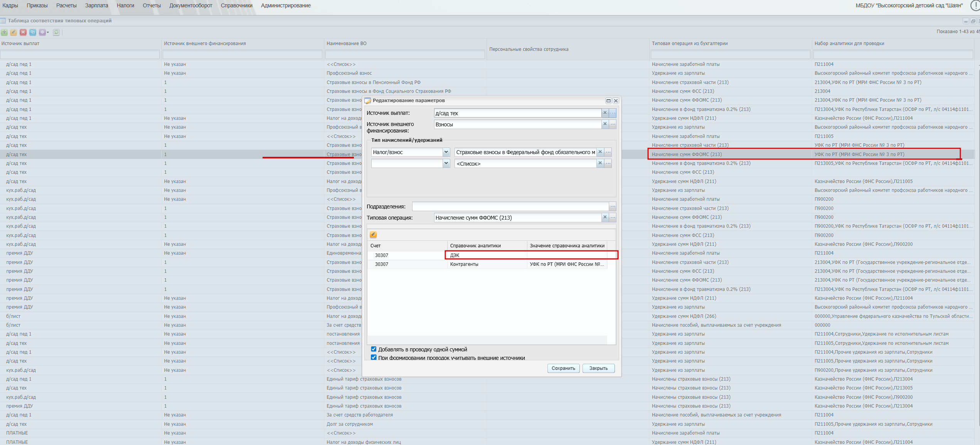Open lookup for Источник внешнего финансирования field
This screenshot has width=980, height=445.
point(613,124)
